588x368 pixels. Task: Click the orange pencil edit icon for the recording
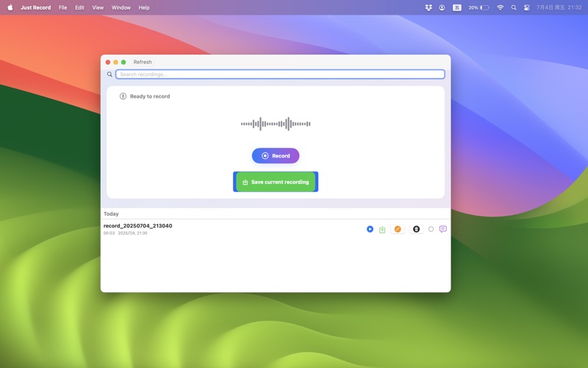398,229
